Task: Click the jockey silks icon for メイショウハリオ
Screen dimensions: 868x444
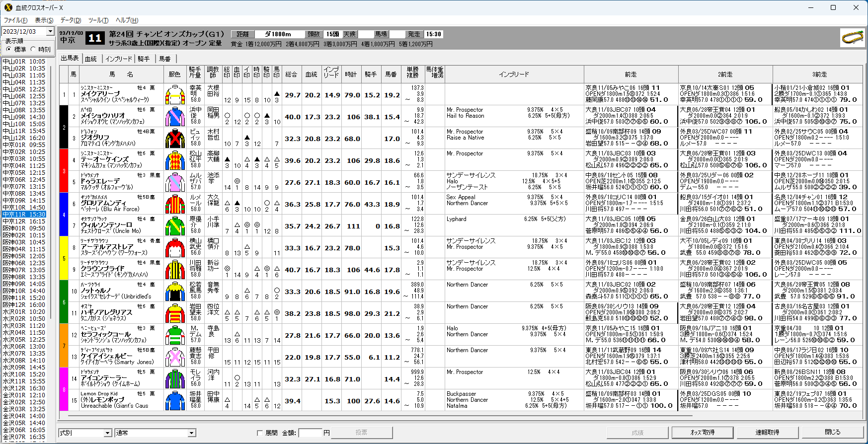Action: tap(175, 116)
